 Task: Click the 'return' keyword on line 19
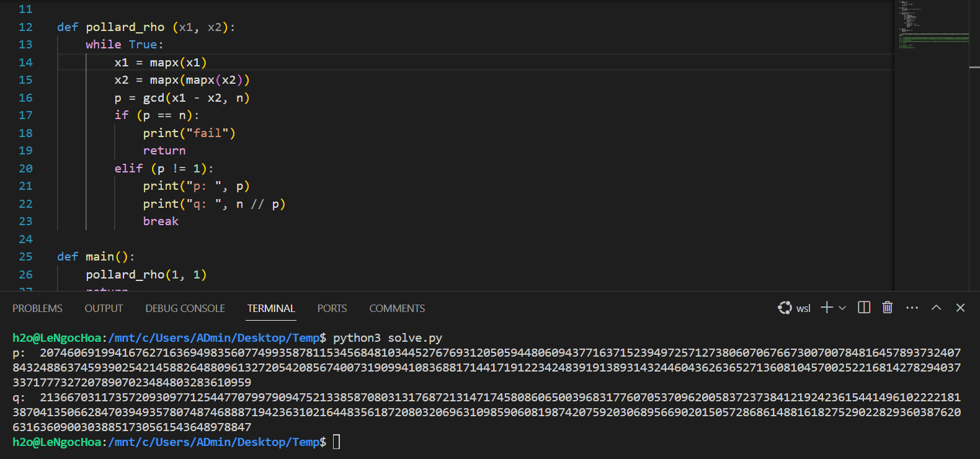point(164,151)
